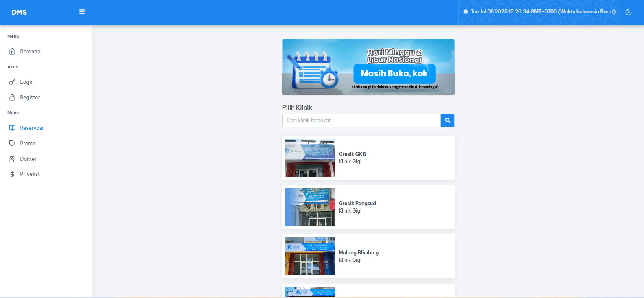This screenshot has width=644, height=298.
Task: Click the Promo tag icon
Action: coord(12,143)
